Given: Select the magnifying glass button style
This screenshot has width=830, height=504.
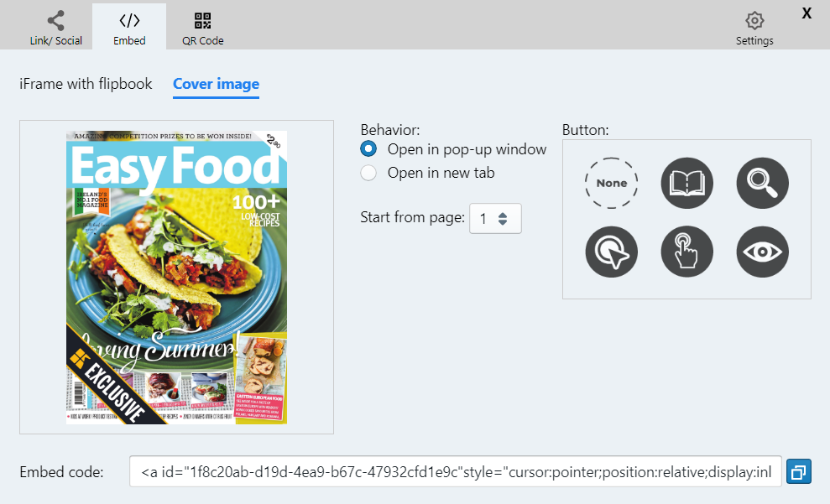Looking at the screenshot, I should [x=762, y=183].
